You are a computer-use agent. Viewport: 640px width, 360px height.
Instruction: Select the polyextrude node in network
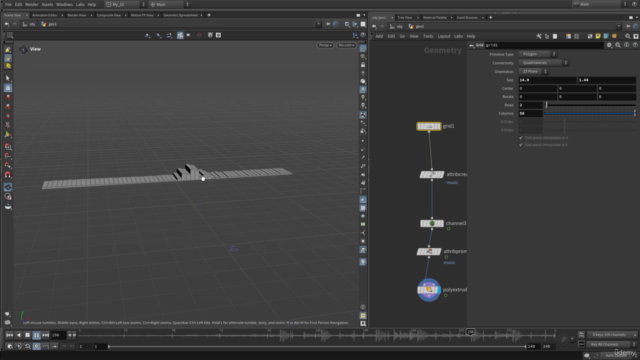pyautogui.click(x=429, y=290)
